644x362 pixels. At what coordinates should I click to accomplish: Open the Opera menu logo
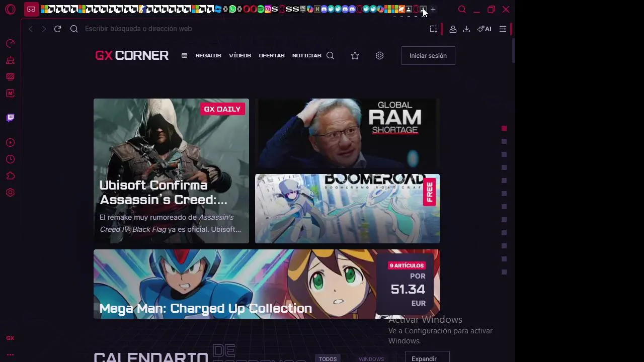[x=10, y=10]
